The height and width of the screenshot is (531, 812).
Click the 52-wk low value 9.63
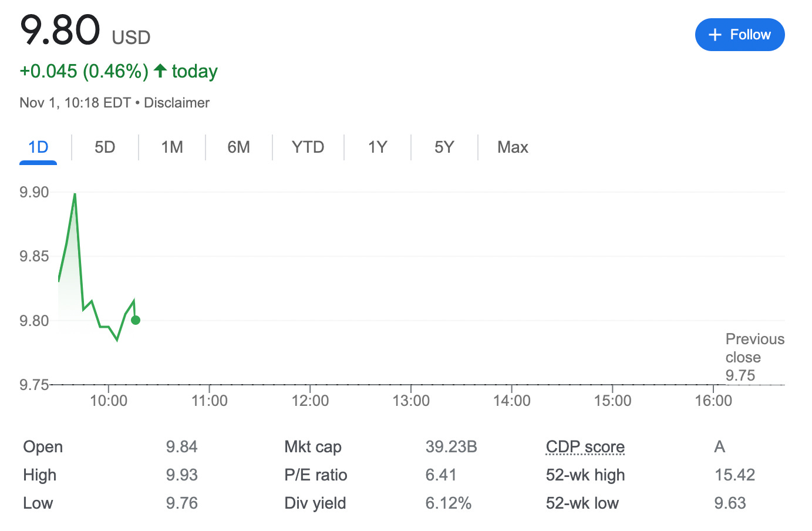[x=730, y=503]
